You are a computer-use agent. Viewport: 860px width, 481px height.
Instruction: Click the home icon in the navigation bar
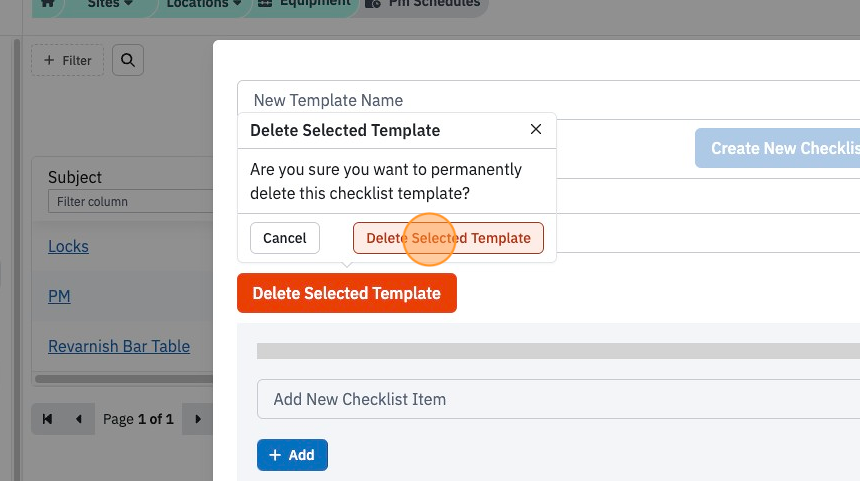tap(48, 3)
